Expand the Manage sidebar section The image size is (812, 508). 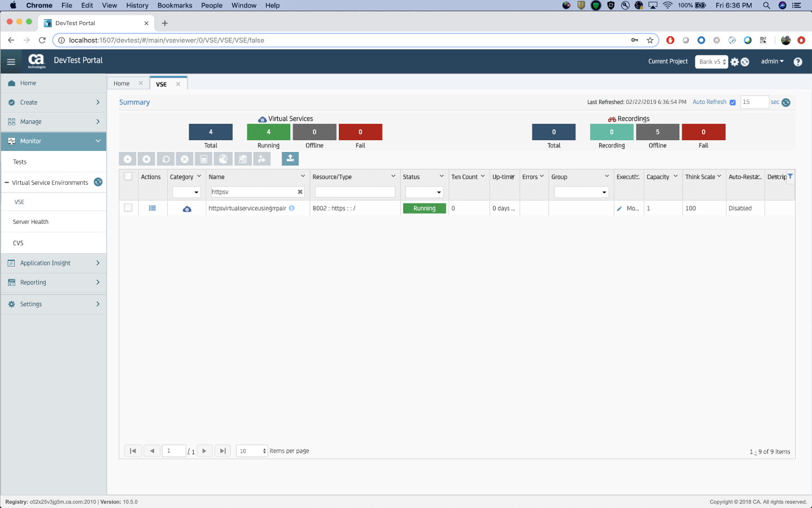54,121
